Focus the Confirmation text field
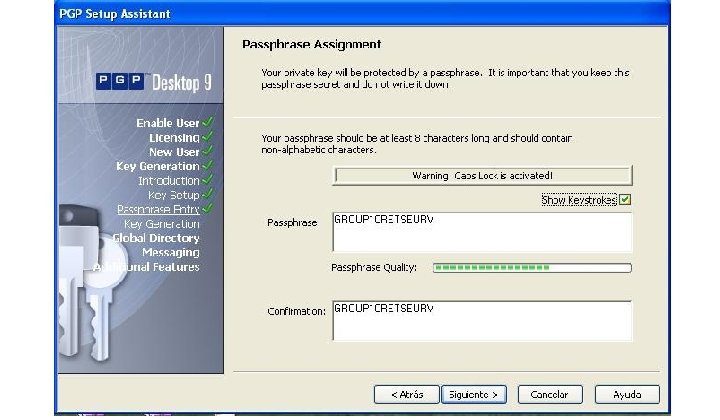720x420 pixels. pos(482,321)
